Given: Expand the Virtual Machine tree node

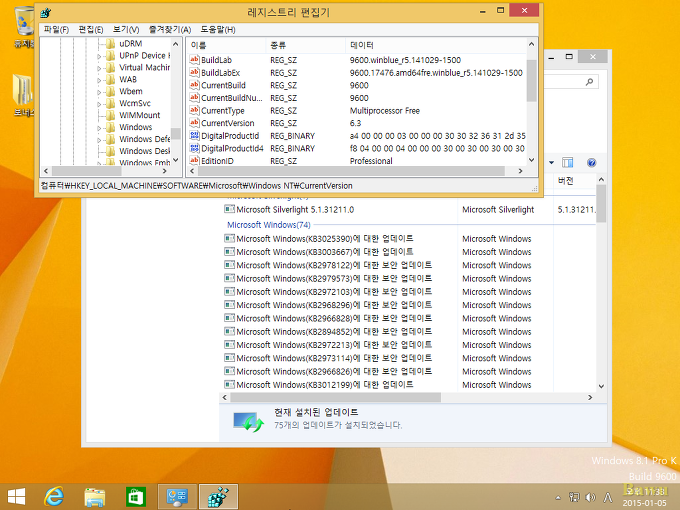Looking at the screenshot, I should [99, 68].
